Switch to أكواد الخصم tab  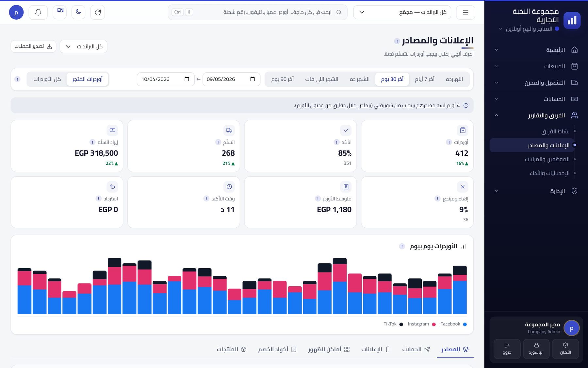(x=277, y=349)
